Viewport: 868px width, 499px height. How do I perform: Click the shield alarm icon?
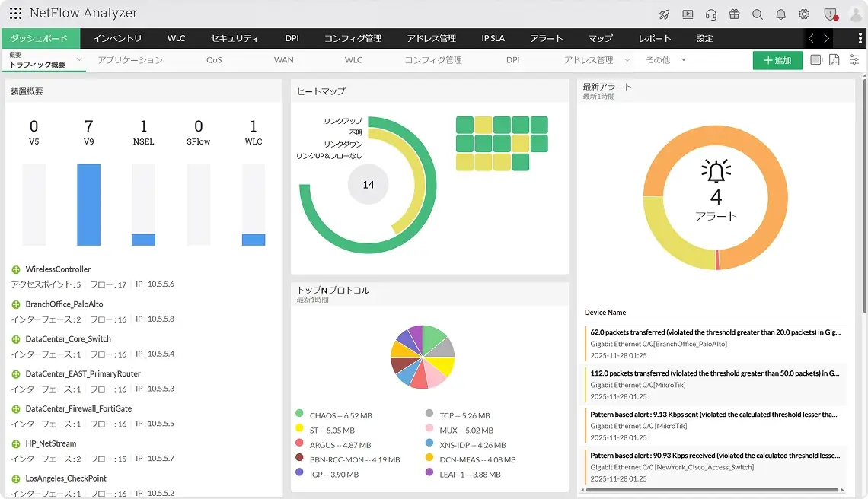(x=831, y=14)
